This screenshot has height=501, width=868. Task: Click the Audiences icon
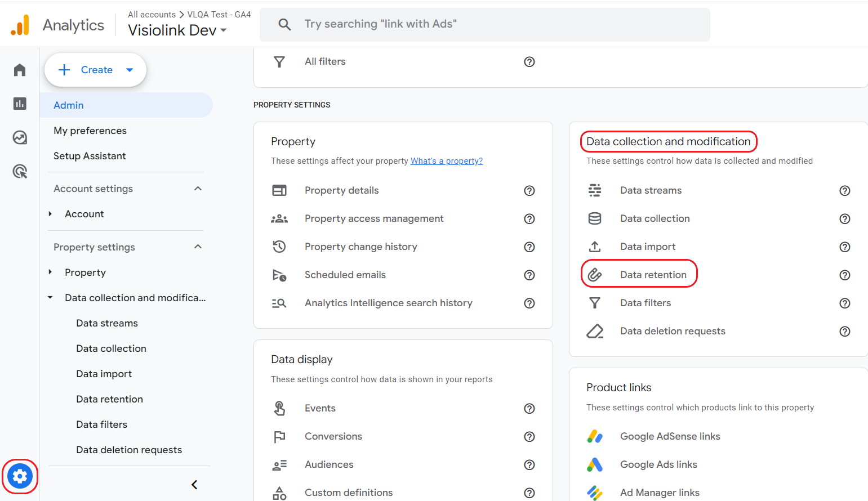click(279, 465)
